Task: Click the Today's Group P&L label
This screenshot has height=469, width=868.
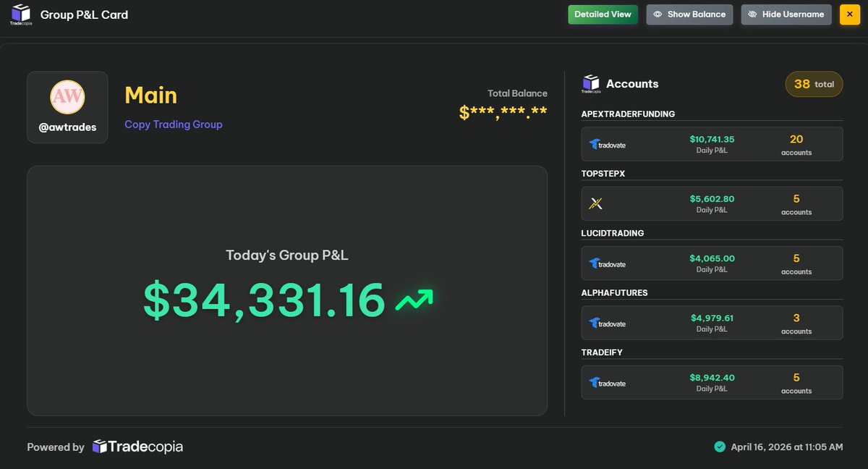Action: click(x=287, y=255)
